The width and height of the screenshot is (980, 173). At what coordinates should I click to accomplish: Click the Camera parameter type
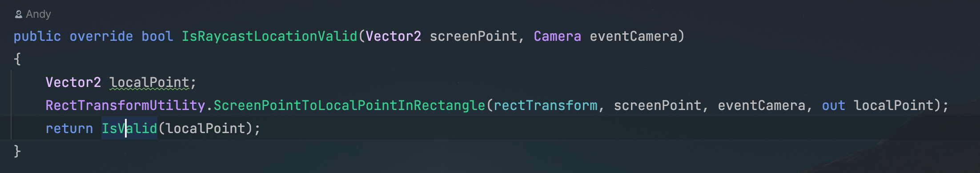pyautogui.click(x=558, y=36)
